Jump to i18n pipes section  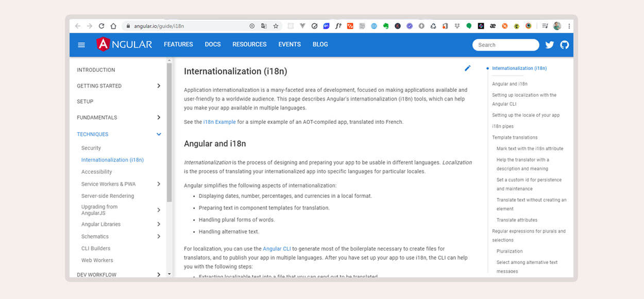[x=503, y=126]
